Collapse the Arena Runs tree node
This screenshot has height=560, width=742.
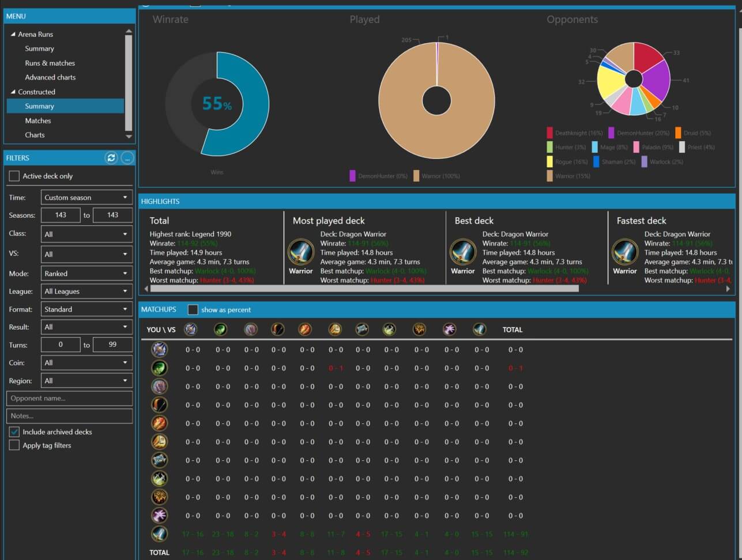coord(13,35)
